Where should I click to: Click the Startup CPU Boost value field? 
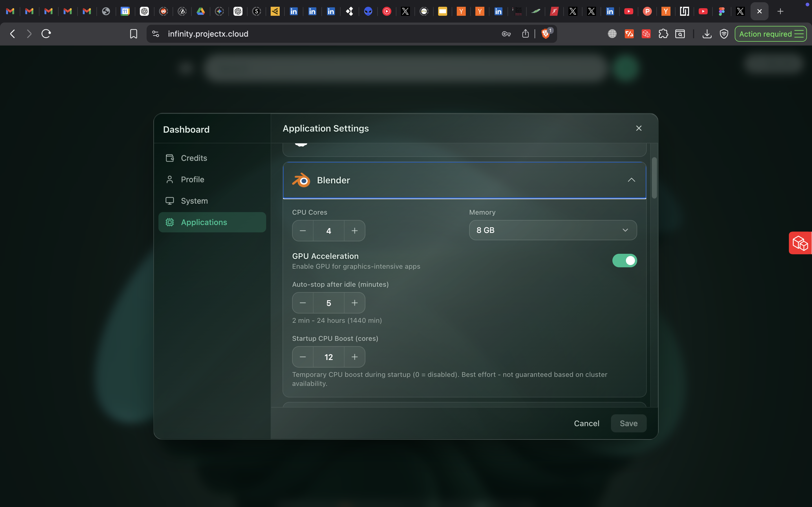click(x=328, y=357)
